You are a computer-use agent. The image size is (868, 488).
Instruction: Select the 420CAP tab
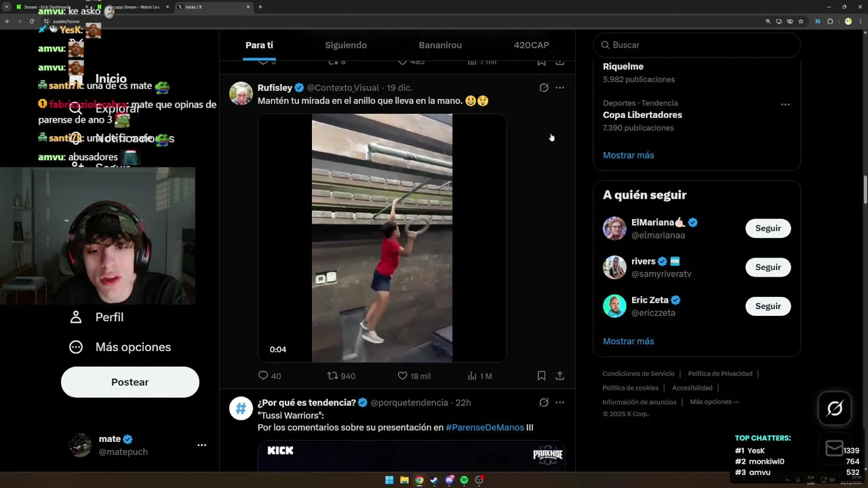coord(531,45)
